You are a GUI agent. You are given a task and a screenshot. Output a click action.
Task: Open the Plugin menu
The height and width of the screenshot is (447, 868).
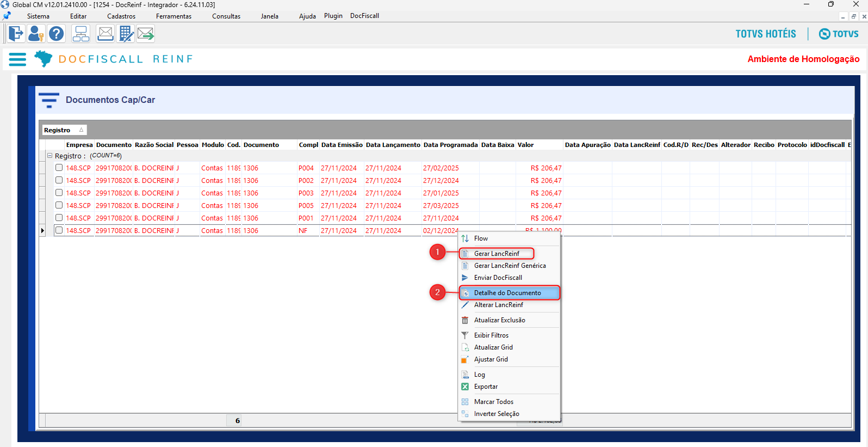point(333,16)
